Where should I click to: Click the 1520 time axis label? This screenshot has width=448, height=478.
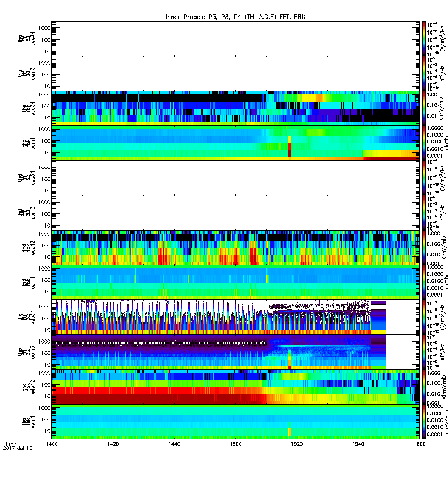point(297,444)
